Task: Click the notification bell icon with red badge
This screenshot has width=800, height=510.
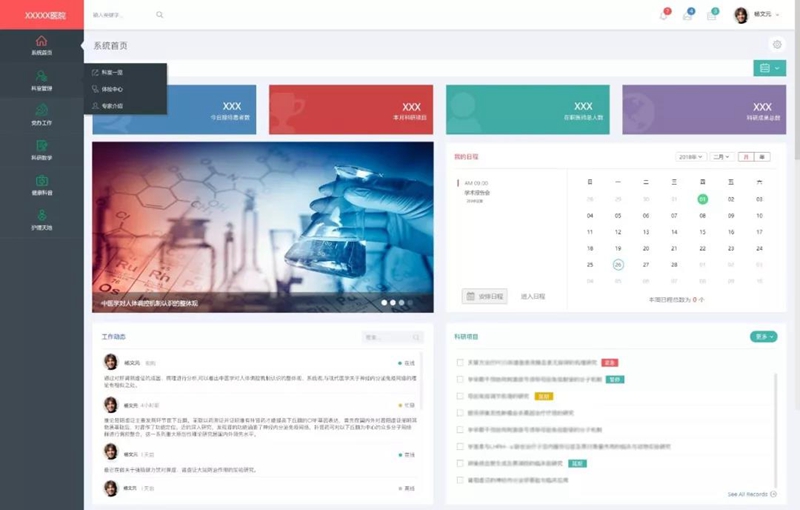Action: (664, 15)
